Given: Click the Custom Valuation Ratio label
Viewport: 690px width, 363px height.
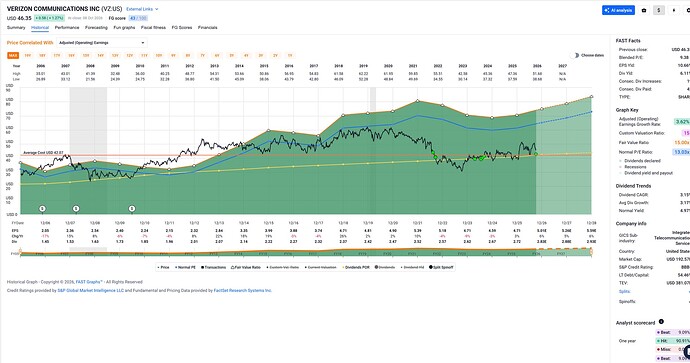Looking at the screenshot, I should pos(641,133).
